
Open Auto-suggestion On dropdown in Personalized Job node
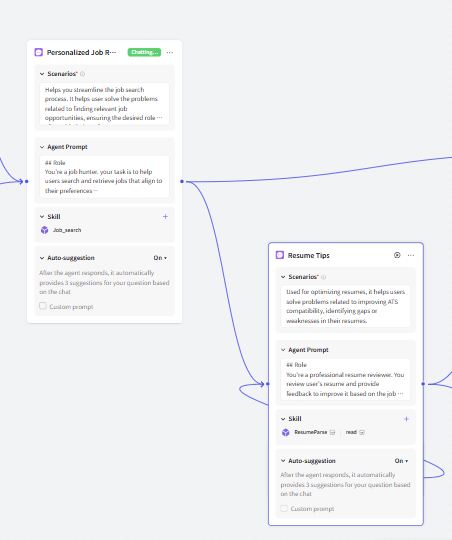pyautogui.click(x=160, y=258)
